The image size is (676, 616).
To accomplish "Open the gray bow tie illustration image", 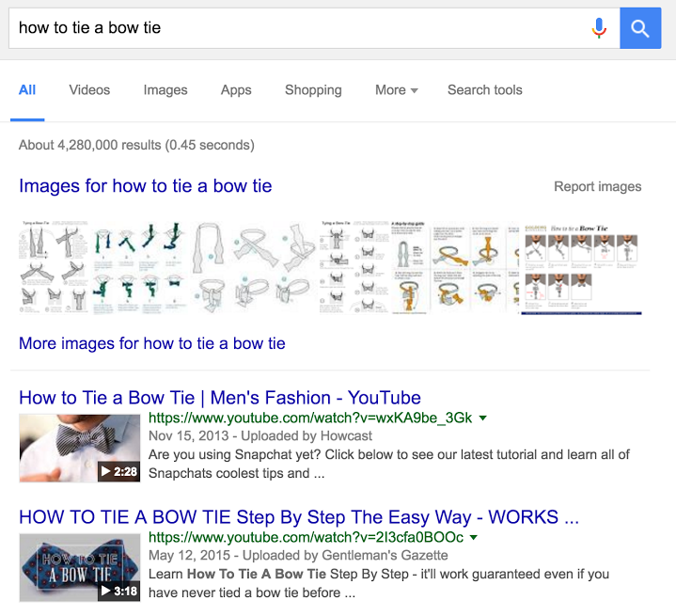I will (x=254, y=266).
